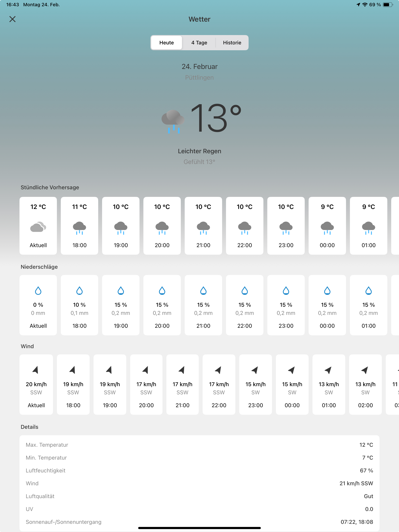Tap the droplet icon for Aktuell precipitation
The height and width of the screenshot is (532, 399).
pyautogui.click(x=38, y=291)
